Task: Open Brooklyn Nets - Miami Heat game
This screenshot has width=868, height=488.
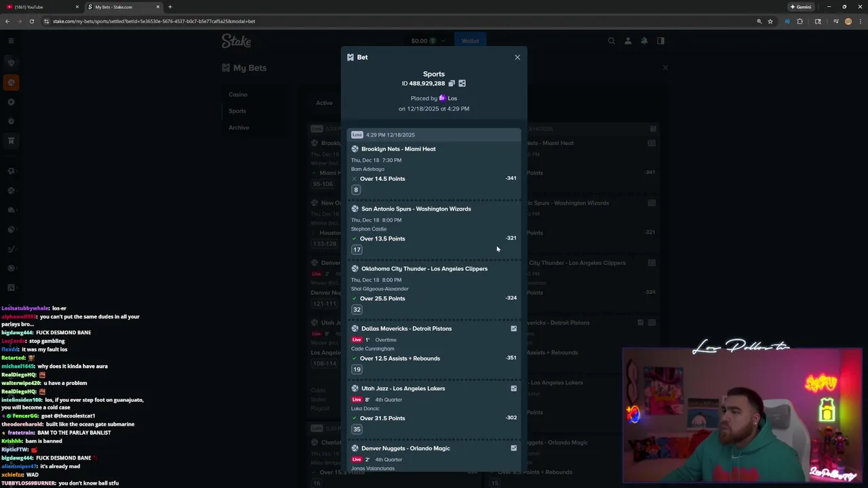Action: (399, 149)
